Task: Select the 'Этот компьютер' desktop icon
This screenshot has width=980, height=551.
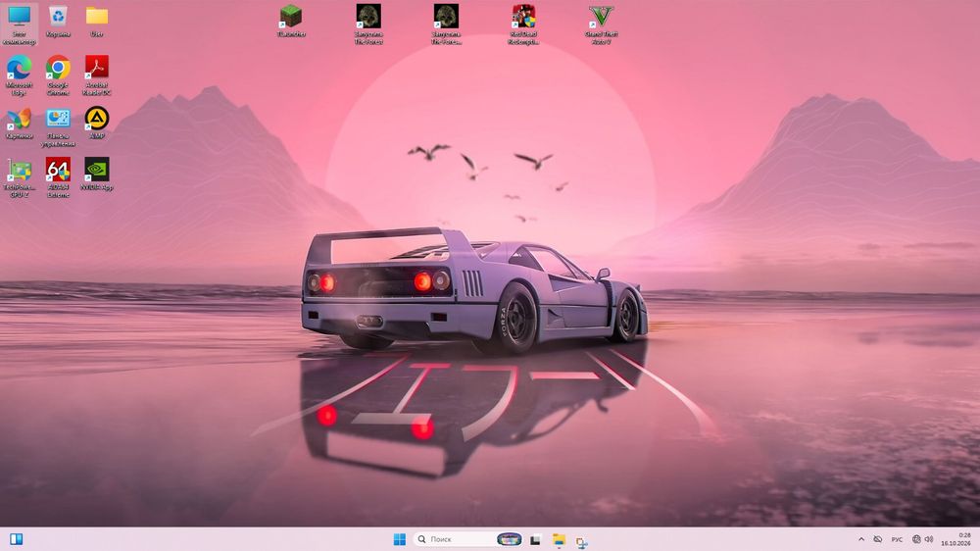Action: (20, 25)
